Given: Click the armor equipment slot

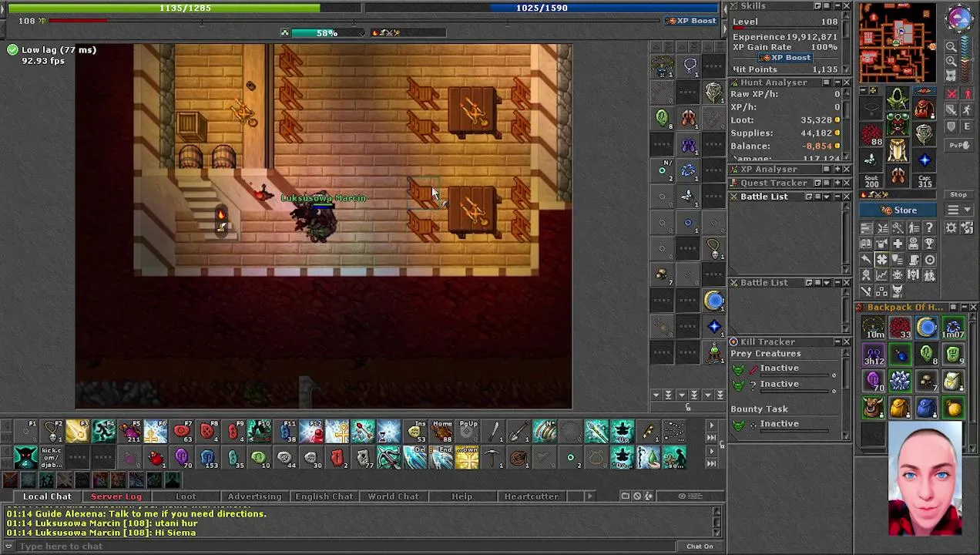Looking at the screenshot, I should pyautogui.click(x=898, y=124).
